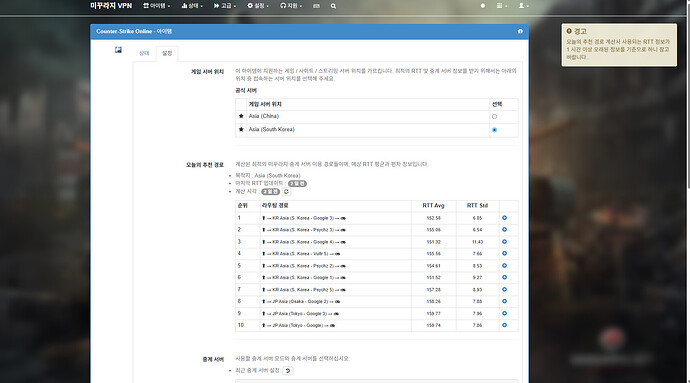
Task: Click the RTT Std column header
Action: (477, 206)
